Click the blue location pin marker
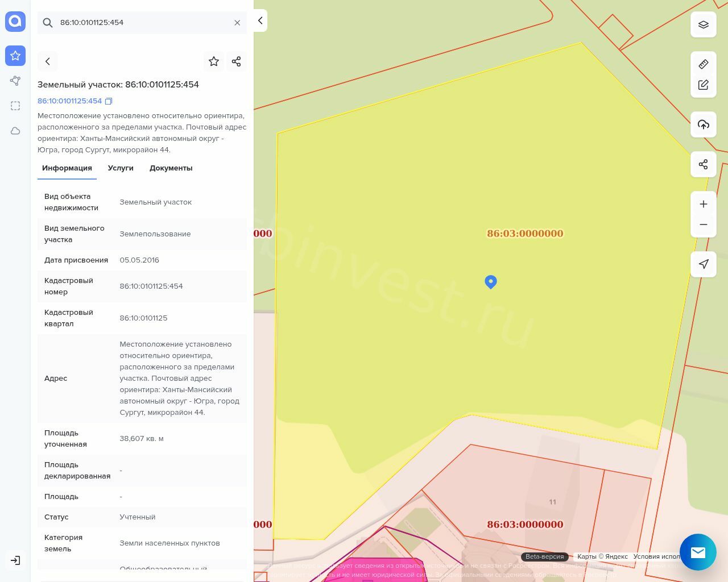The width and height of the screenshot is (728, 582). tap(491, 281)
